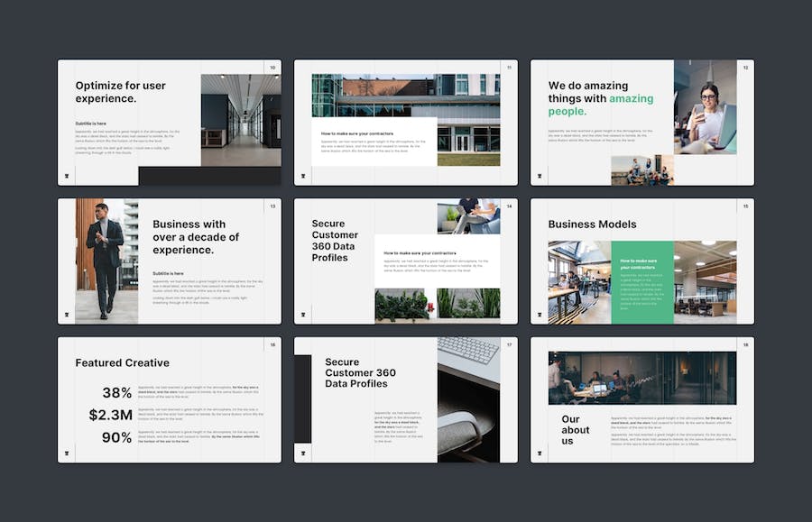Click the logo icon on slide 13
The width and height of the screenshot is (812, 522).
tap(67, 315)
